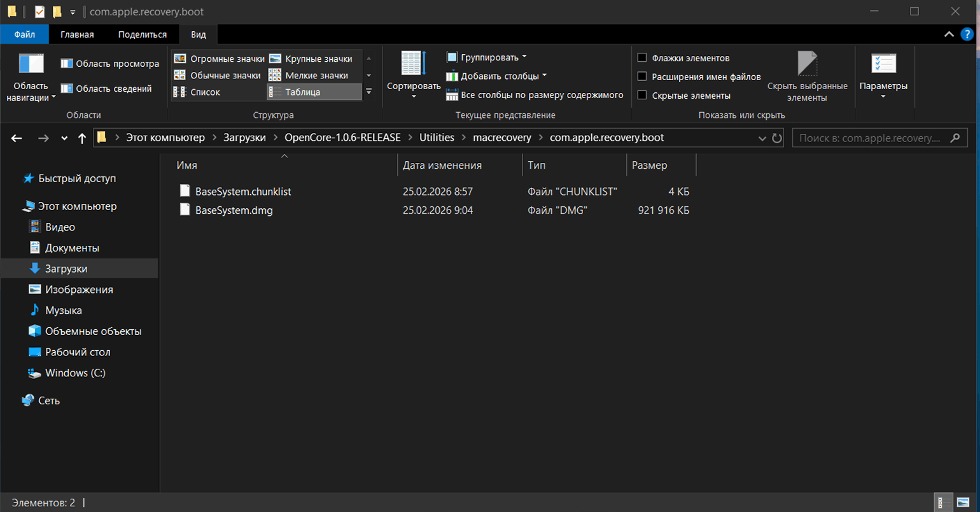Click the search magnifier icon

point(955,138)
